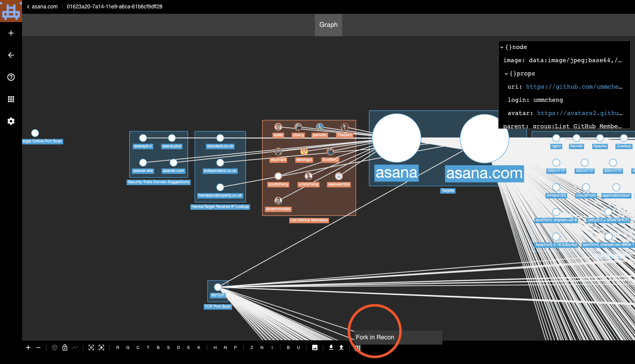Zoom out with bottom toolbar minus
The height and width of the screenshot is (364, 635).
pyautogui.click(x=38, y=348)
